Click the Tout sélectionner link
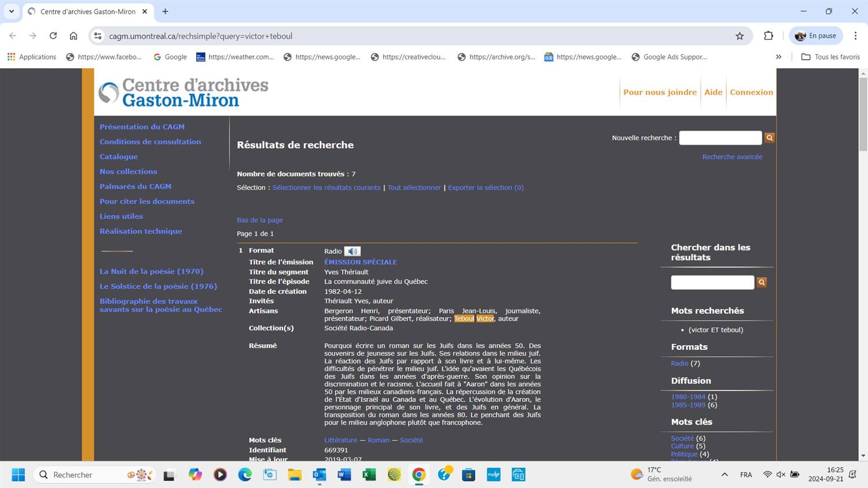This screenshot has width=868, height=488. pos(414,187)
